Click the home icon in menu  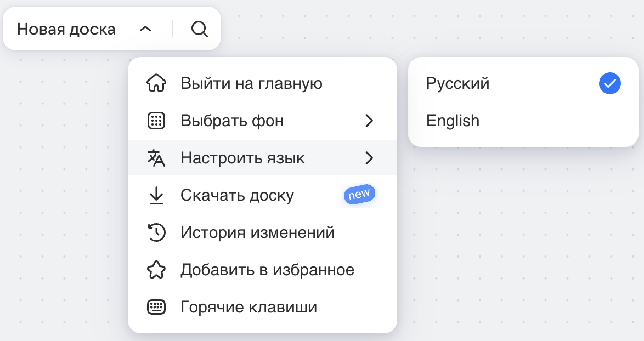coord(156,83)
